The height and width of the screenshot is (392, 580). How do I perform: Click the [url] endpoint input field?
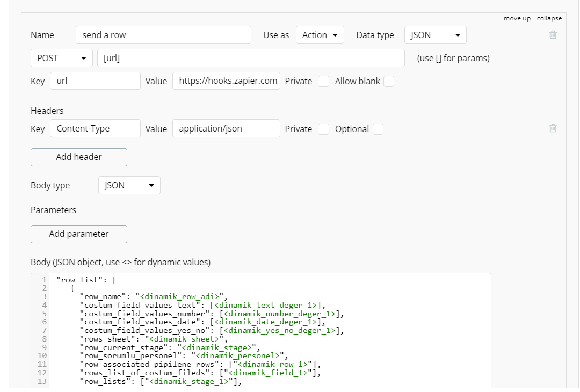coord(251,58)
